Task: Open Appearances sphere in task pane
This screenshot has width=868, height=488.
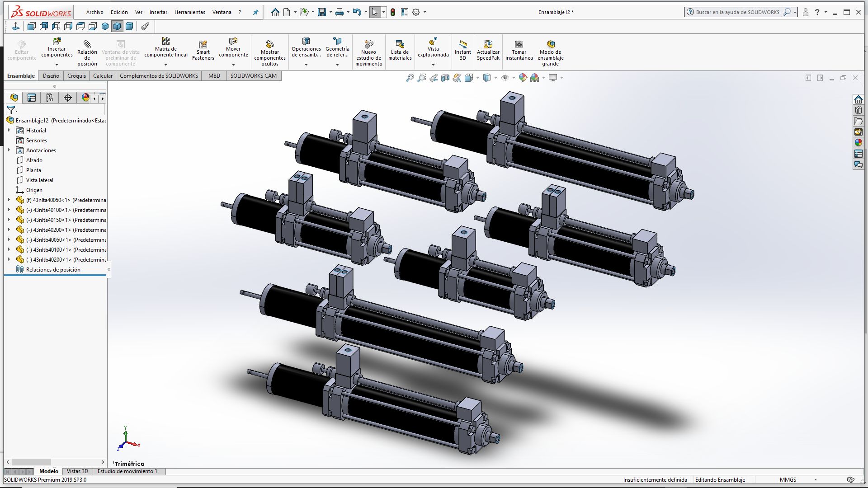Action: (x=858, y=142)
